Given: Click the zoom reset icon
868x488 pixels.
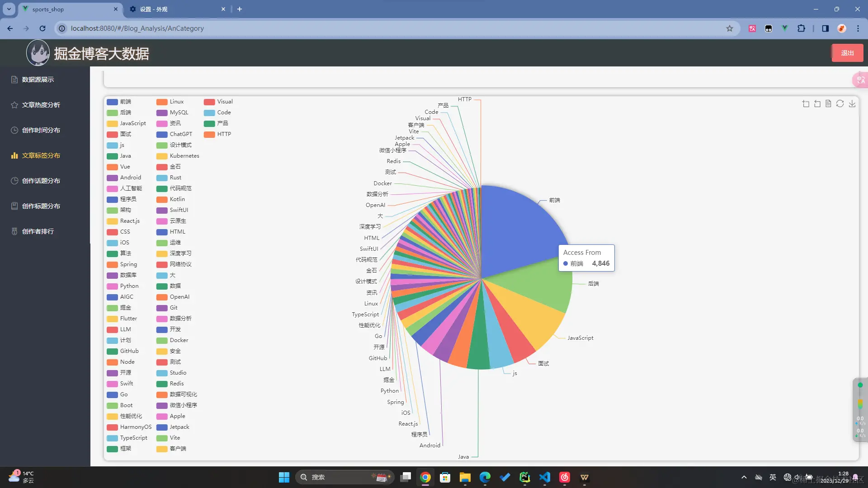Looking at the screenshot, I should [817, 104].
